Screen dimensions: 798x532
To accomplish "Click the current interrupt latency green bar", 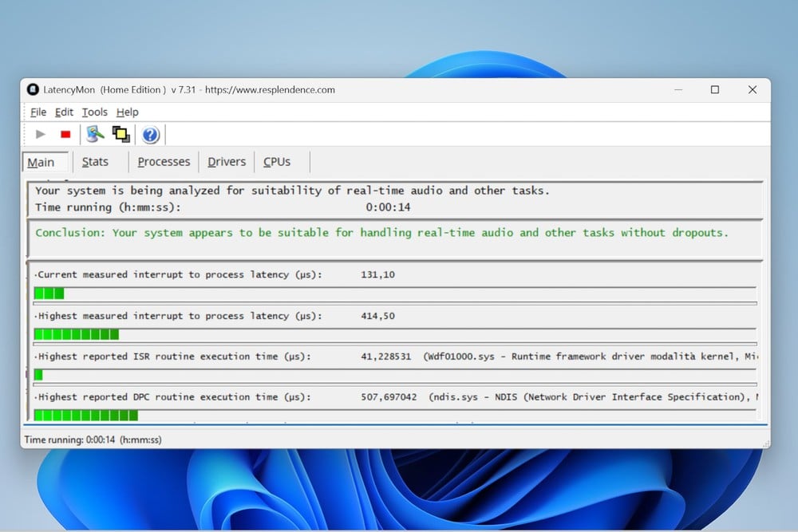I will [x=395, y=294].
